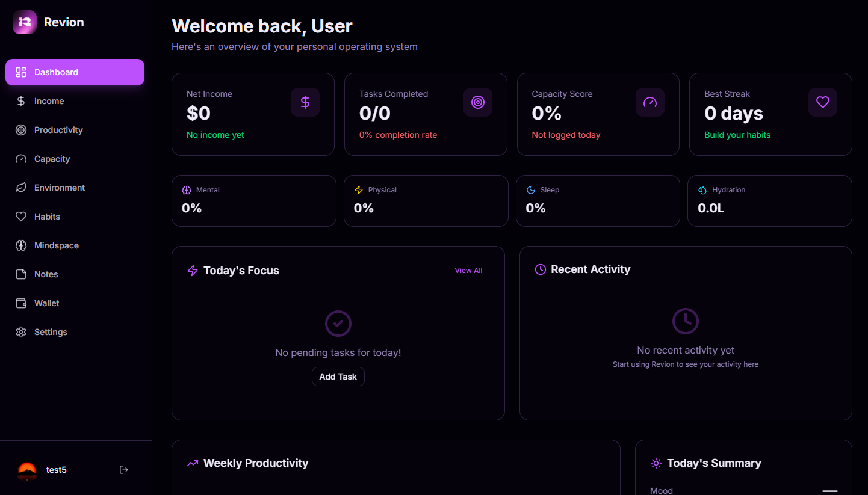Click the moon icon on Sleep card
The height and width of the screenshot is (495, 868).
530,189
